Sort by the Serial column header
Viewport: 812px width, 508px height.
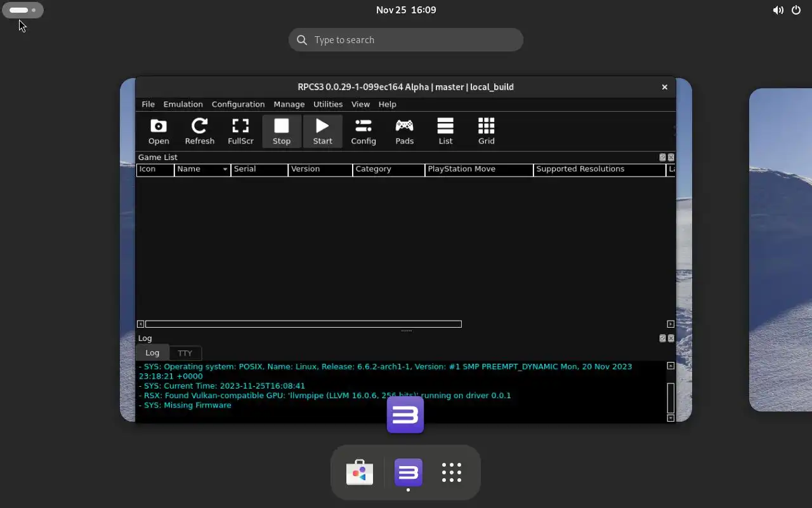259,169
